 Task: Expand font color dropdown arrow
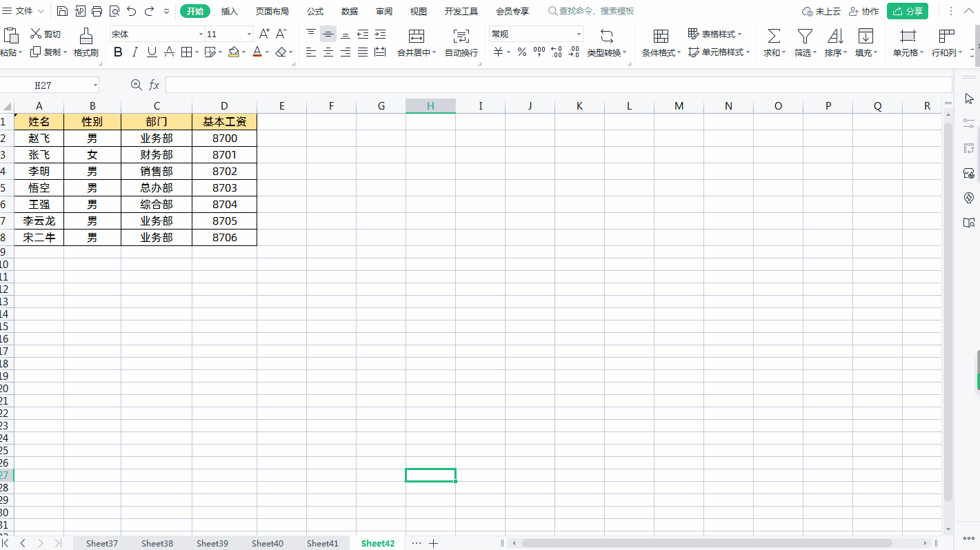[x=268, y=52]
